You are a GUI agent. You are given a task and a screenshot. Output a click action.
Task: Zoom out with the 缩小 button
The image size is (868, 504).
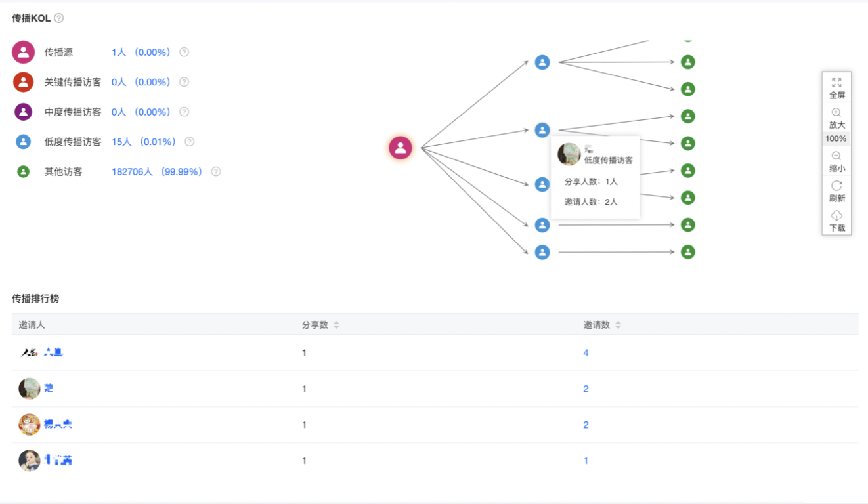(836, 156)
